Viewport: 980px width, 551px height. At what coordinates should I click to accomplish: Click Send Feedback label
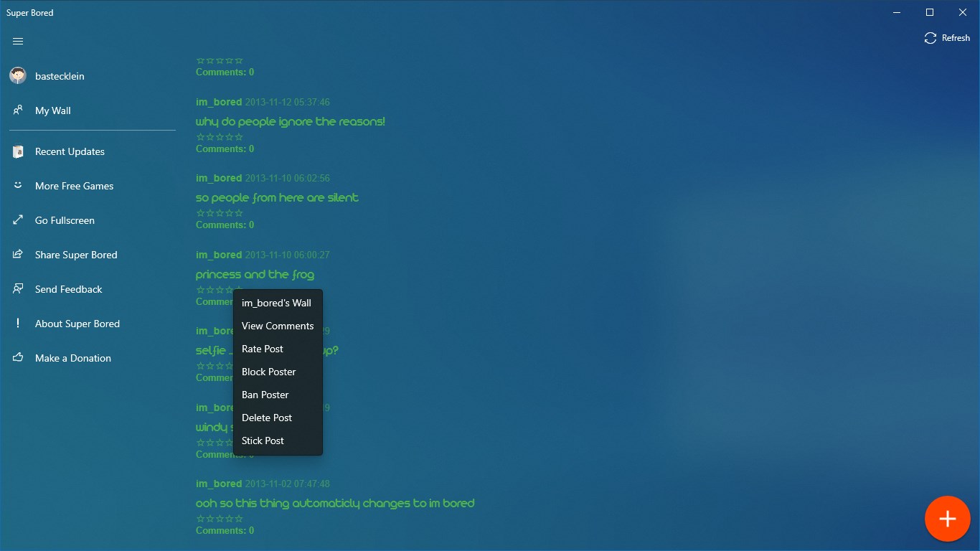click(69, 289)
